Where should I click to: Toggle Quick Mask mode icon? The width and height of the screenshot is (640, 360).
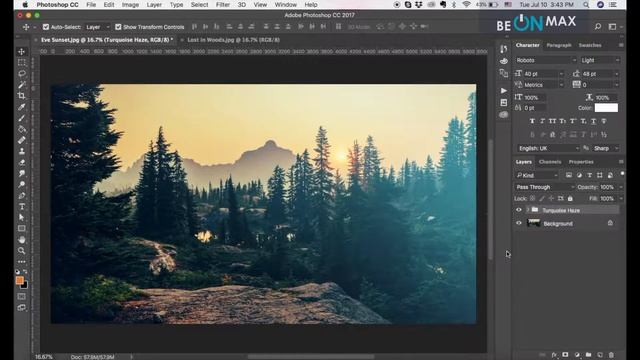click(22, 297)
